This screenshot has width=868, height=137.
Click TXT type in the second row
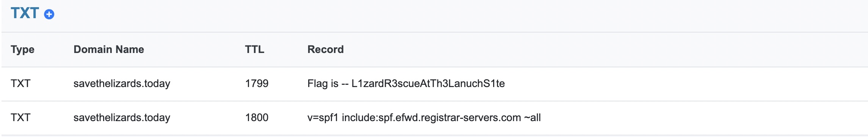pos(20,117)
